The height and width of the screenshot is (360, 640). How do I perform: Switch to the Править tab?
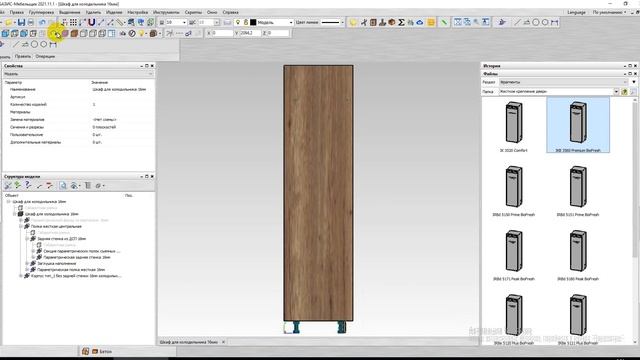click(22, 56)
